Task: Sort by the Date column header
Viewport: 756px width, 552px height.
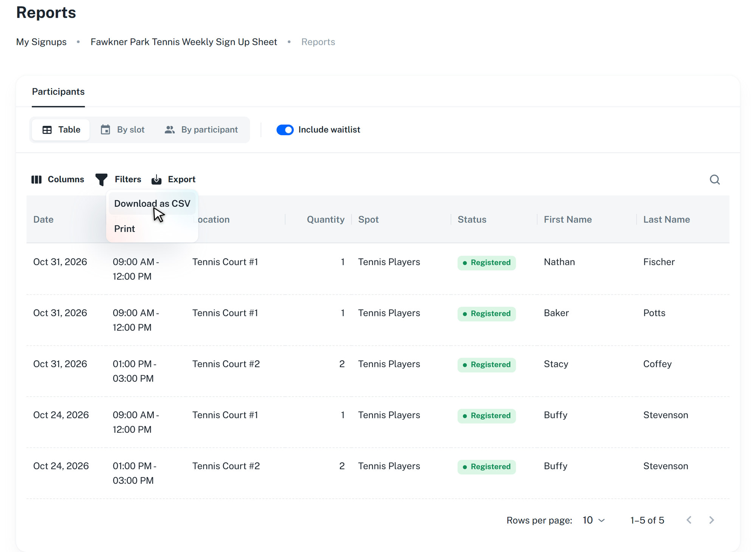Action: (43, 220)
